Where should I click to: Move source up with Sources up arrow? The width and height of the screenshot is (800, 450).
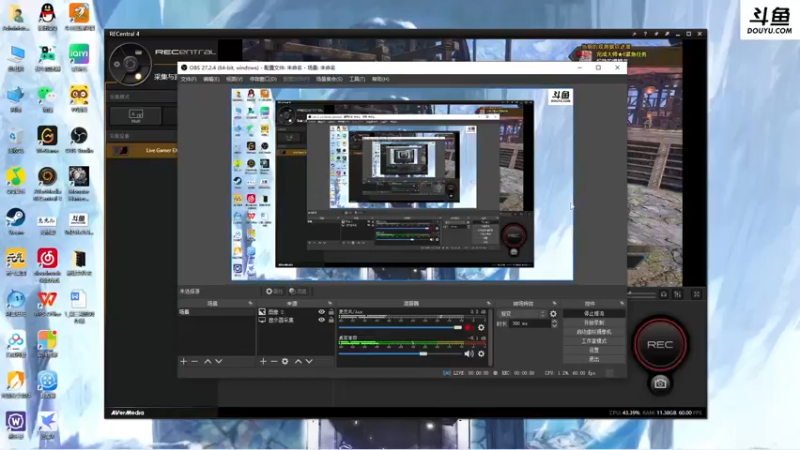pyautogui.click(x=298, y=361)
